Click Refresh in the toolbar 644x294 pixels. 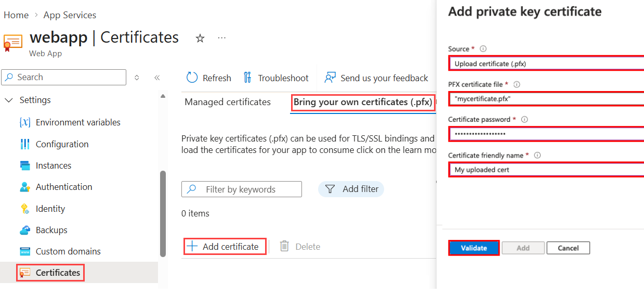[x=208, y=78]
